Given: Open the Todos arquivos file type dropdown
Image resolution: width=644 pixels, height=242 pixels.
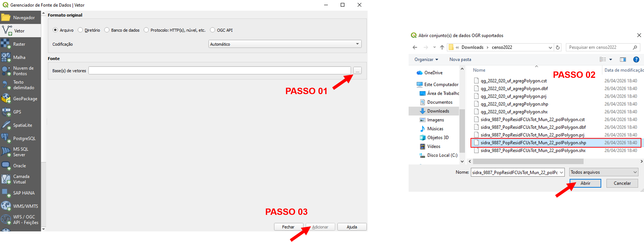Looking at the screenshot, I should (603, 172).
